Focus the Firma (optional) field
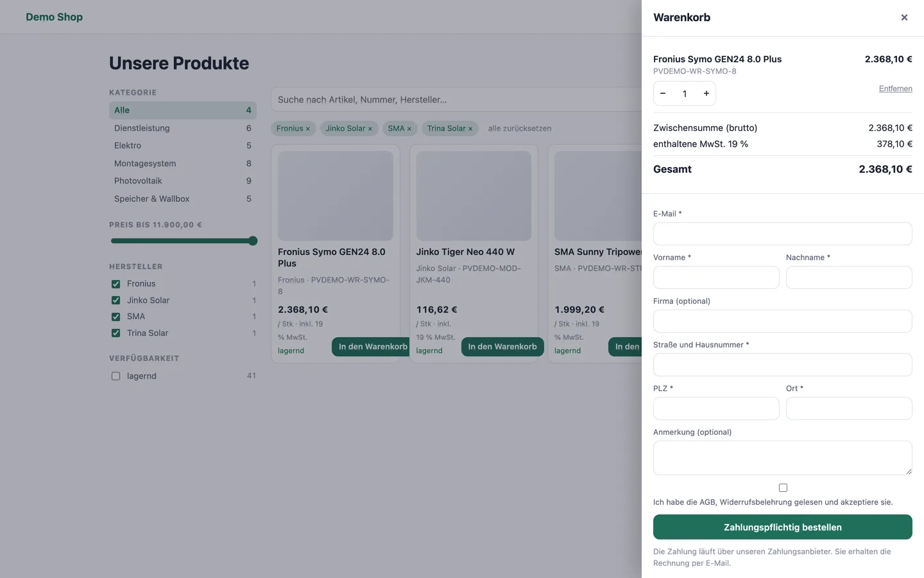 click(x=783, y=321)
